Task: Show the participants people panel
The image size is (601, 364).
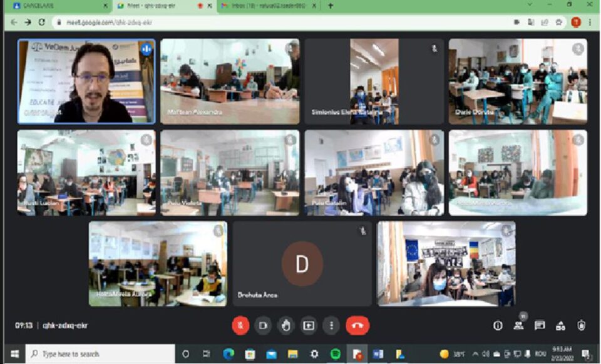Action: pos(518,325)
